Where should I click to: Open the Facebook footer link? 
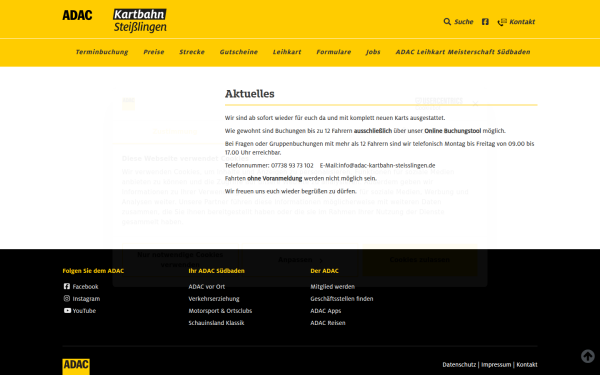tap(85, 287)
